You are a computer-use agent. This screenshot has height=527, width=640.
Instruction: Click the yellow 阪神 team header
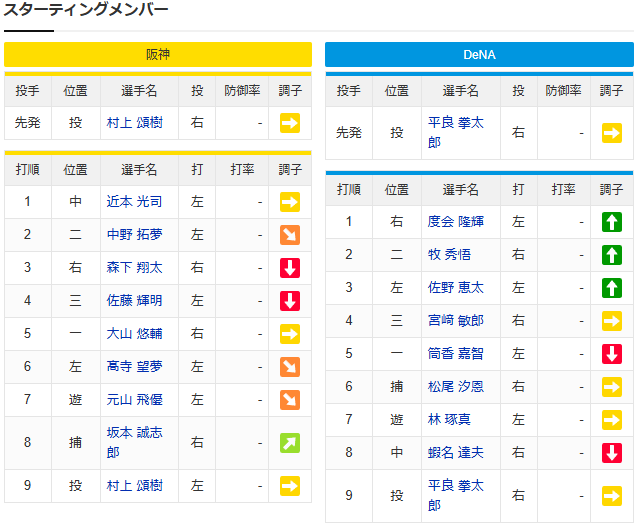click(158, 54)
